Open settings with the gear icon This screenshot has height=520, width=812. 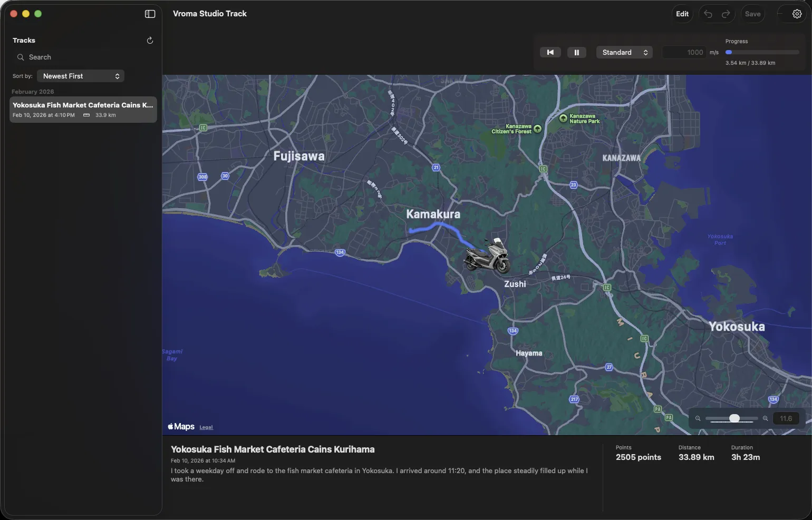797,14
